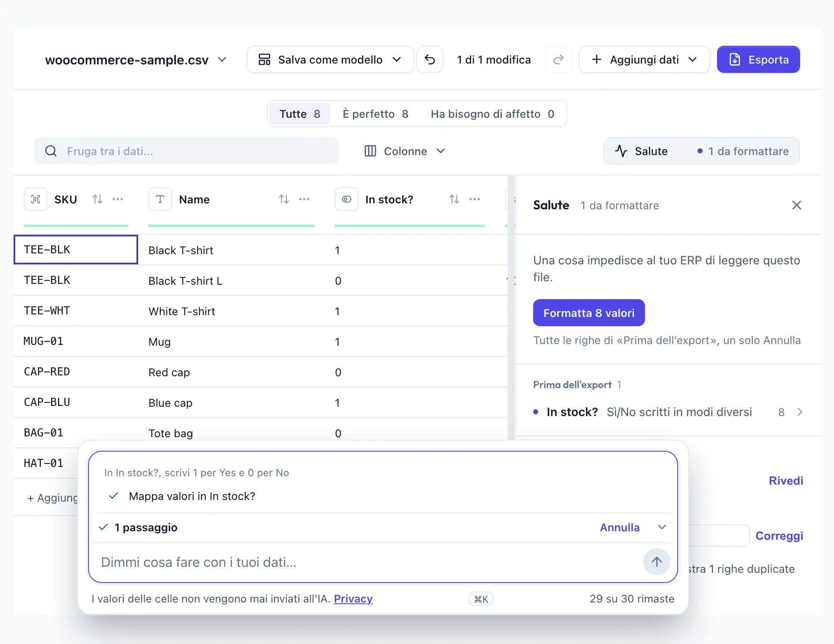This screenshot has width=834, height=644.
Task: Expand the 1 passaggio steps chevron
Action: tap(662, 527)
